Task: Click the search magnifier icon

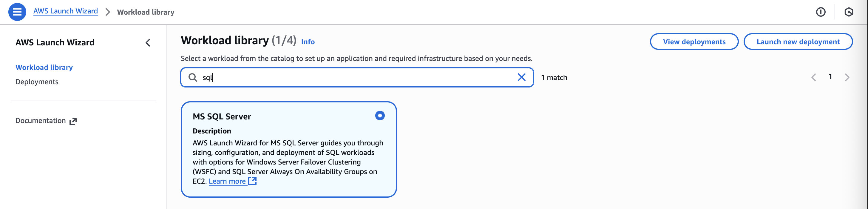Action: point(193,78)
